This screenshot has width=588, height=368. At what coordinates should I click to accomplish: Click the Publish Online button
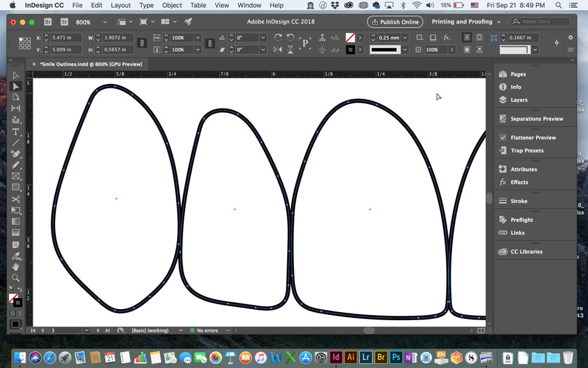395,22
